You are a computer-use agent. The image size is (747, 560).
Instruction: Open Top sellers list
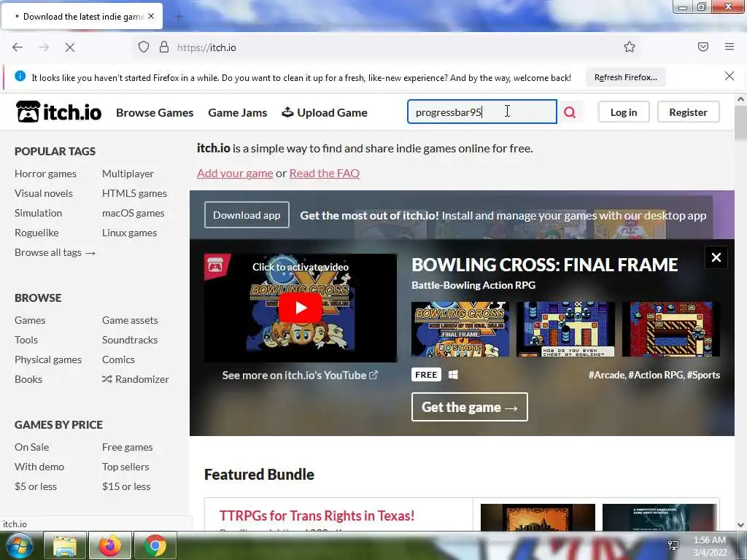(x=125, y=467)
